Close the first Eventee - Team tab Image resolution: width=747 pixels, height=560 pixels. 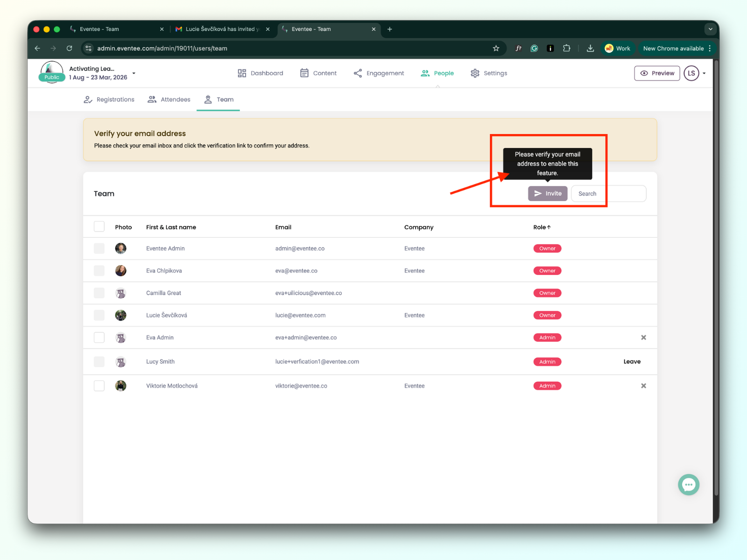[162, 29]
